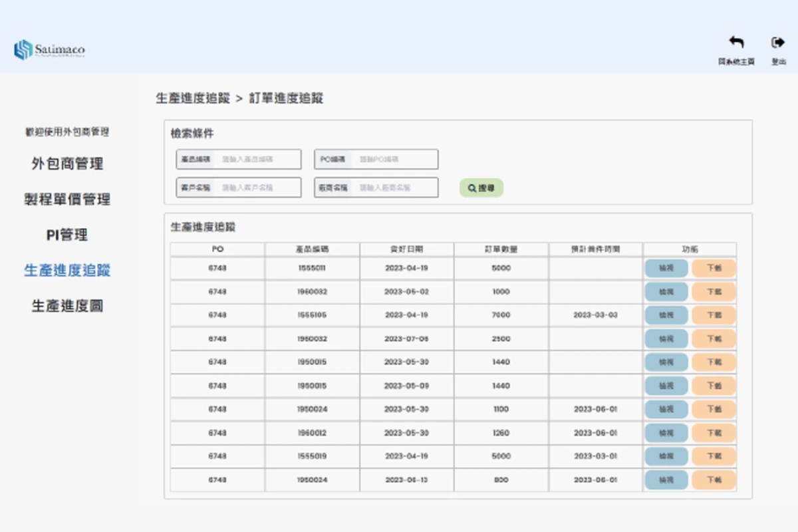Click product code cell 1555019
The image size is (798, 532).
pos(312,457)
